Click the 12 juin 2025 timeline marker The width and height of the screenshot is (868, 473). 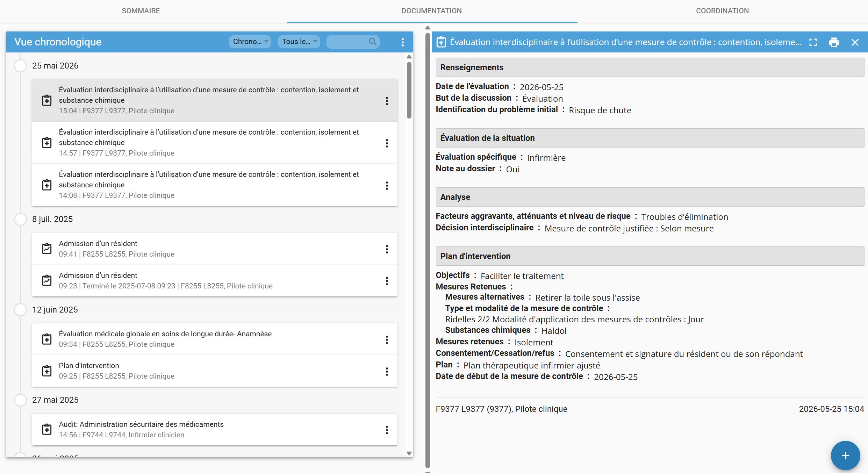point(21,310)
